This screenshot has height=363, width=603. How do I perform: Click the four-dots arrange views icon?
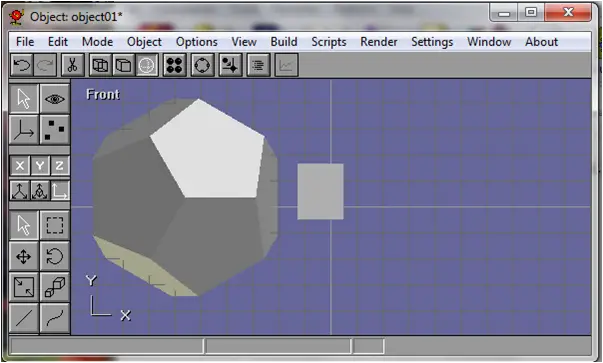[175, 65]
